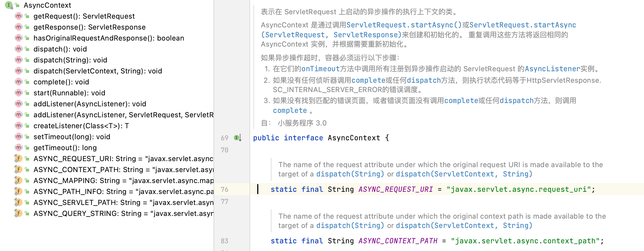Open dispatch(ServletContext, String) link above ASYNC_REQUEST_URI
The height and width of the screenshot is (251, 644).
click(x=464, y=174)
